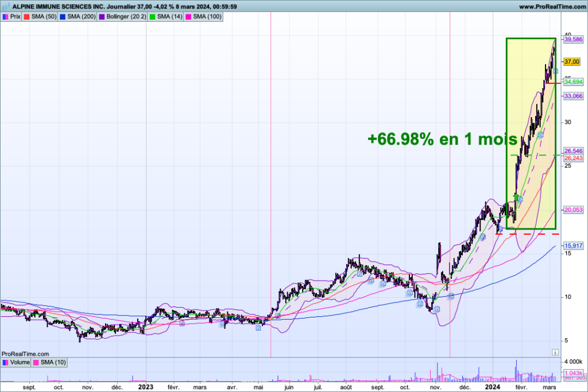Open the news marker at the November 2023 low
The height and width of the screenshot is (392, 588).
tap(437, 309)
